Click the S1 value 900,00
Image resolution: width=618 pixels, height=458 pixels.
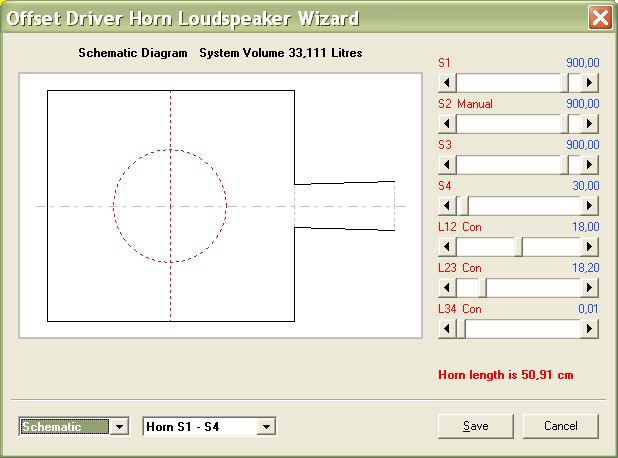(x=583, y=63)
